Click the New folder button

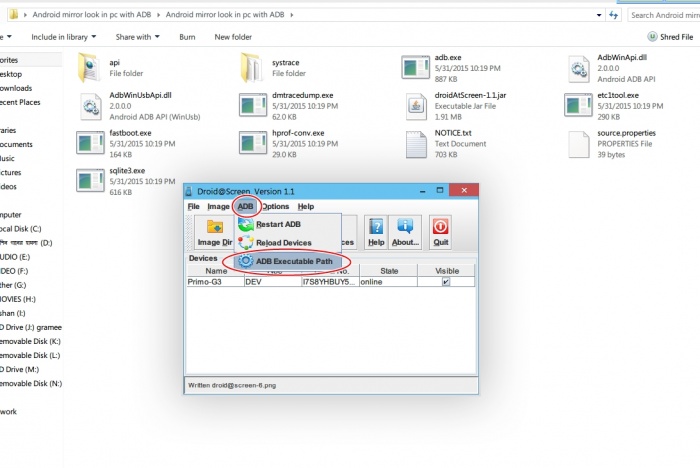coord(233,37)
